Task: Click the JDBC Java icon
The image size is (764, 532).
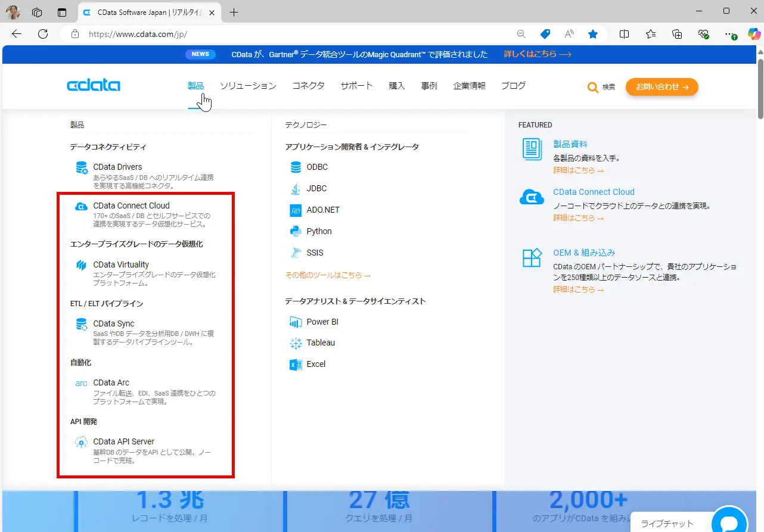Action: coord(296,189)
